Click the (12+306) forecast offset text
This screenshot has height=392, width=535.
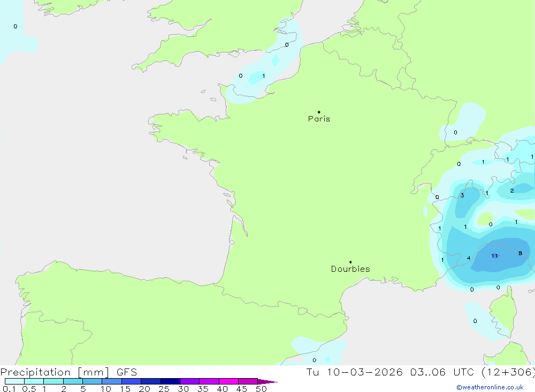[x=508, y=372]
